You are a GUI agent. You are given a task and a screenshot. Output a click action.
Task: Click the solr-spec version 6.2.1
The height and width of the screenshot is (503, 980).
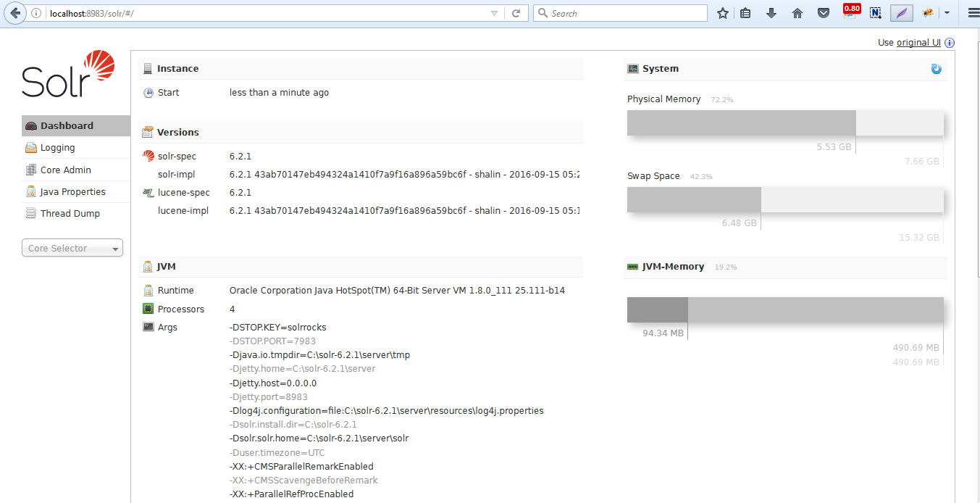240,156
